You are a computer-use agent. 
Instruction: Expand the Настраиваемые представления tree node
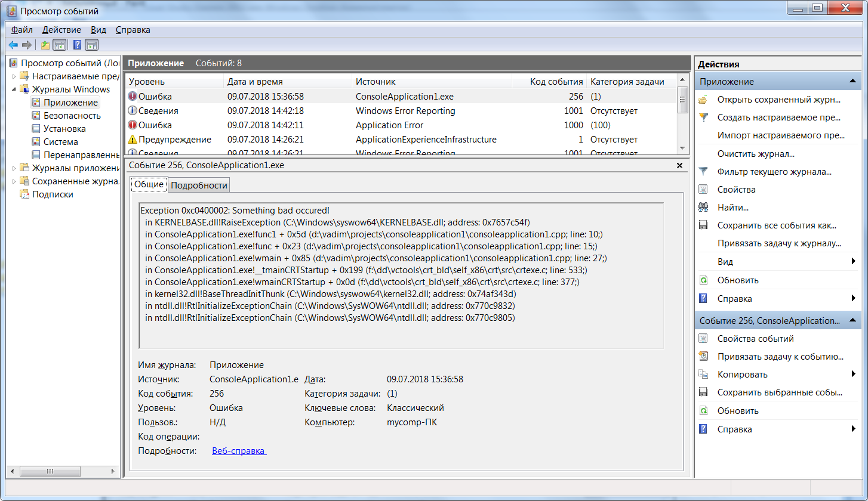[x=14, y=76]
